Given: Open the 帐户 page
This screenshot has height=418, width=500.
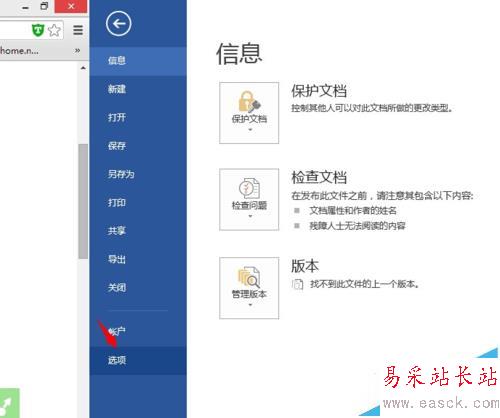Looking at the screenshot, I should [138, 331].
